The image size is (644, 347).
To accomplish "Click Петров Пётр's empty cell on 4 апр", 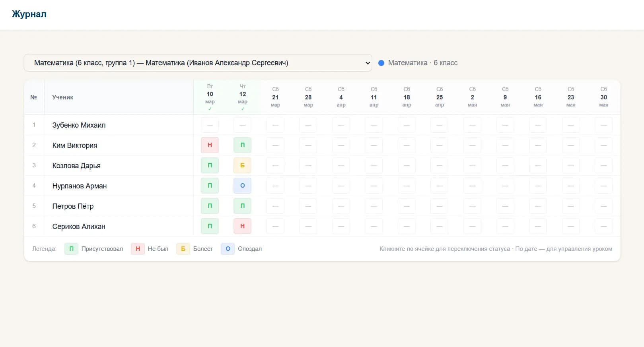I will click(341, 206).
